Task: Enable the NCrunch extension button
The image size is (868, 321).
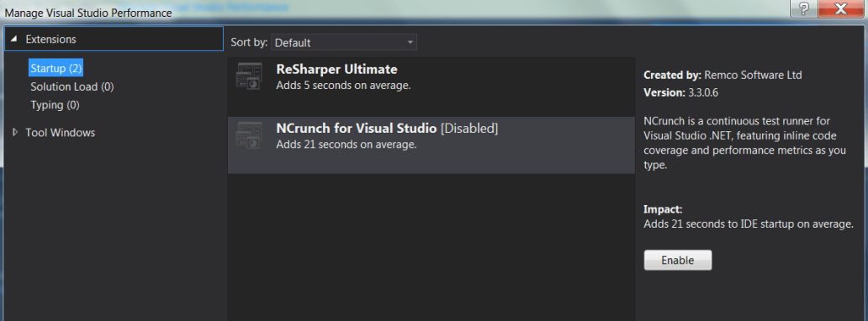Action: pos(678,260)
